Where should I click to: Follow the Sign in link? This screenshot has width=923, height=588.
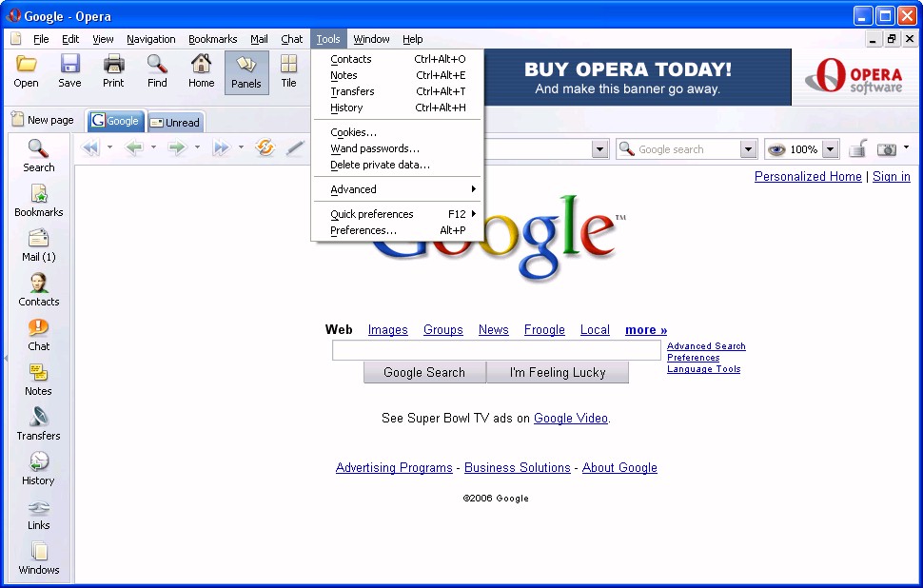pos(892,176)
